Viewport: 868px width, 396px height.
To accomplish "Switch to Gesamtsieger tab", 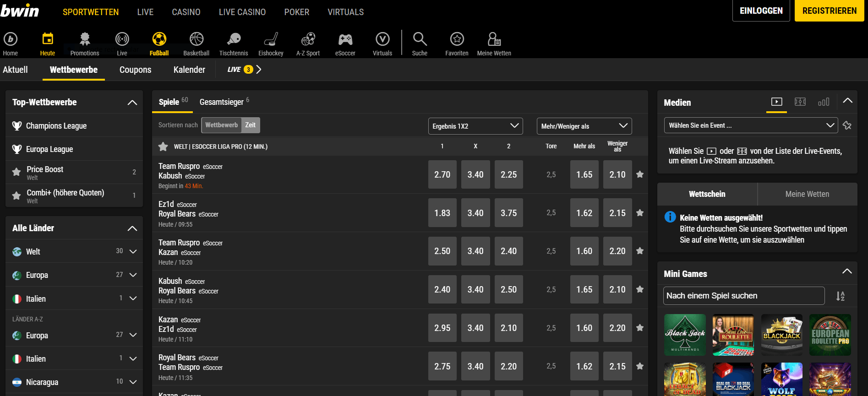I will (224, 102).
